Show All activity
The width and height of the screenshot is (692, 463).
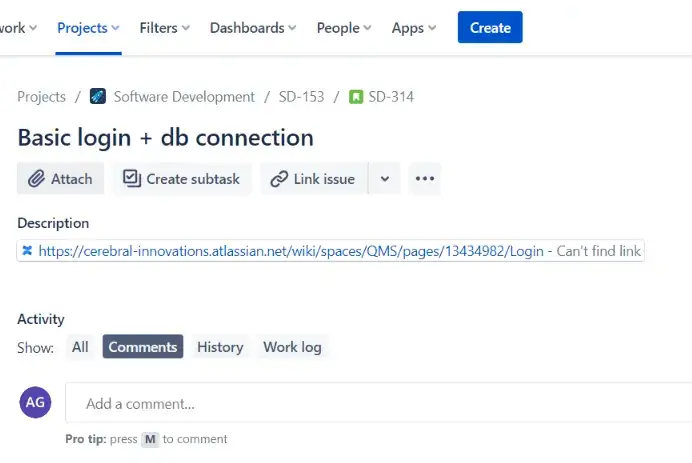[x=80, y=347]
